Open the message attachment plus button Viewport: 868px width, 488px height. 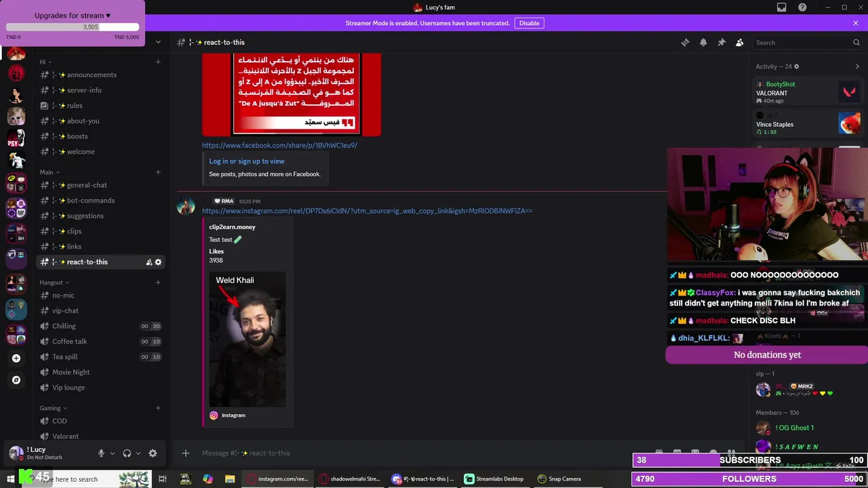[186, 453]
